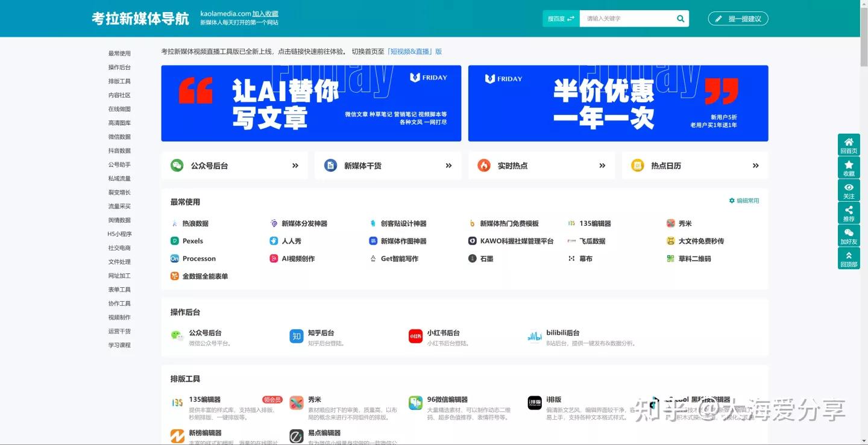Click the 加入收藏 link in the header
Viewport: 868px width, 445px height.
coord(265,13)
